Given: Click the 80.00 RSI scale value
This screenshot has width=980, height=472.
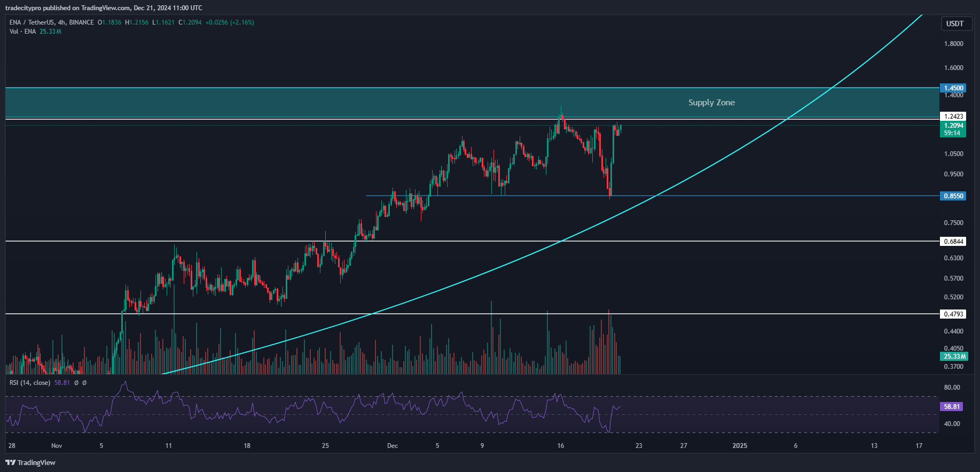Looking at the screenshot, I should (952, 388).
